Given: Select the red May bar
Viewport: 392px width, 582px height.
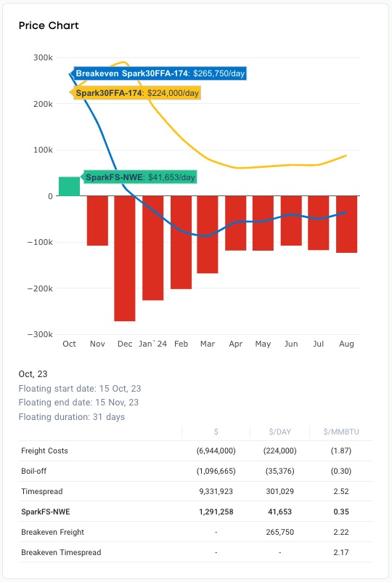Looking at the screenshot, I should pyautogui.click(x=264, y=223).
